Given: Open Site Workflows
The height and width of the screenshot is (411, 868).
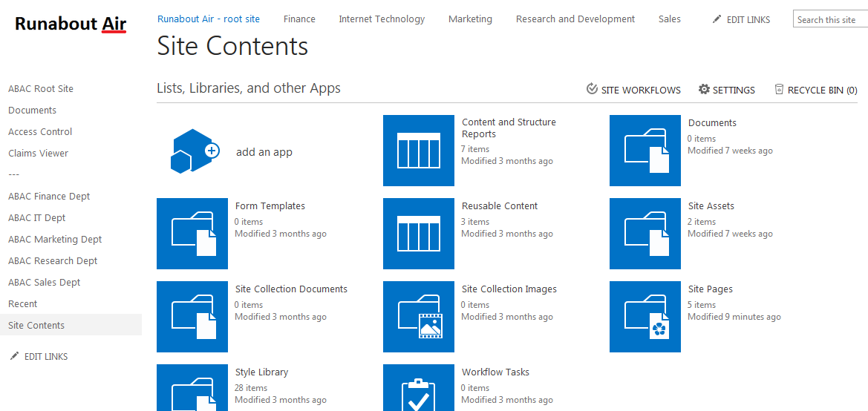Looking at the screenshot, I should coord(634,90).
